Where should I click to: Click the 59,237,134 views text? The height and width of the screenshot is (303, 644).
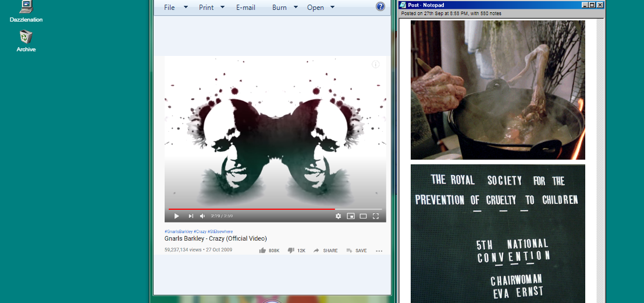pos(183,249)
